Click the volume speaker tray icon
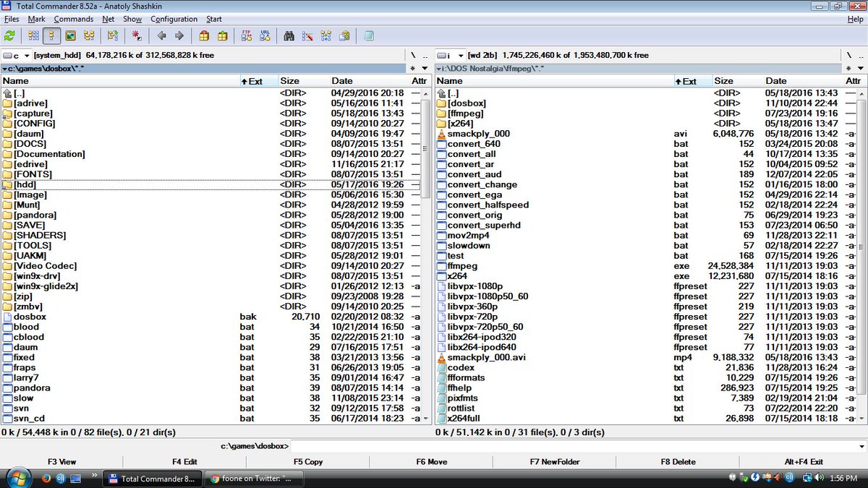 [820, 478]
